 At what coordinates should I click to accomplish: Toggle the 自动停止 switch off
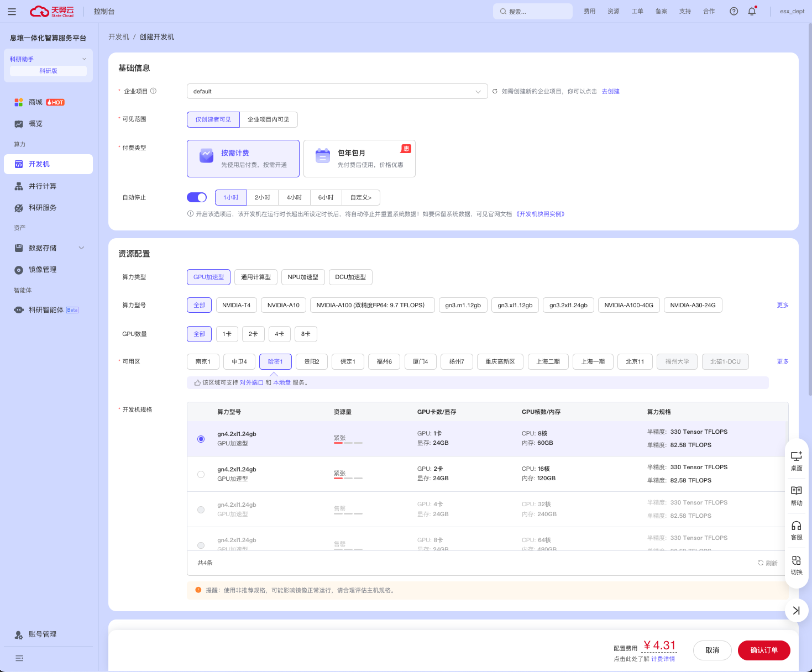pos(197,197)
